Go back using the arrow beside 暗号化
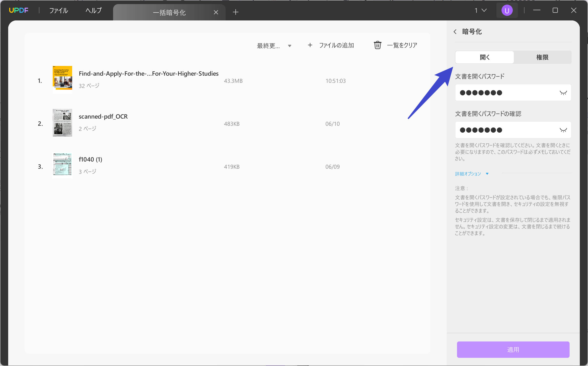 (455, 32)
